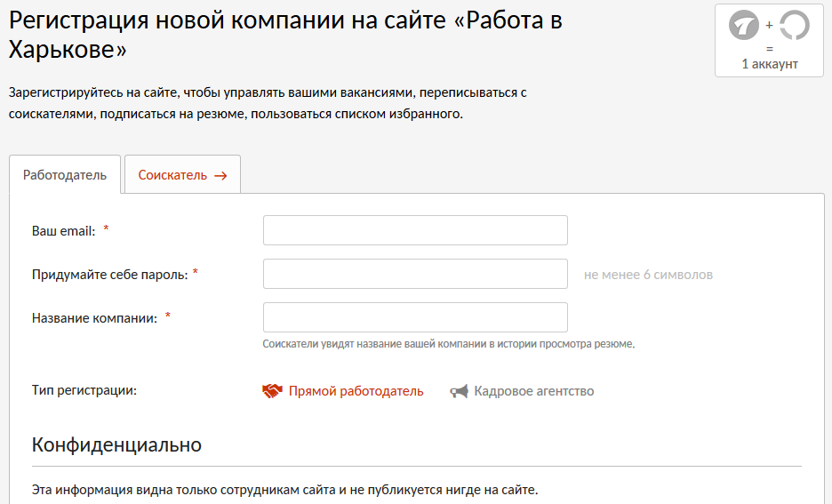This screenshot has height=504, width=832.
Task: Select "Прямой работодатель" registration type text
Action: [356, 391]
